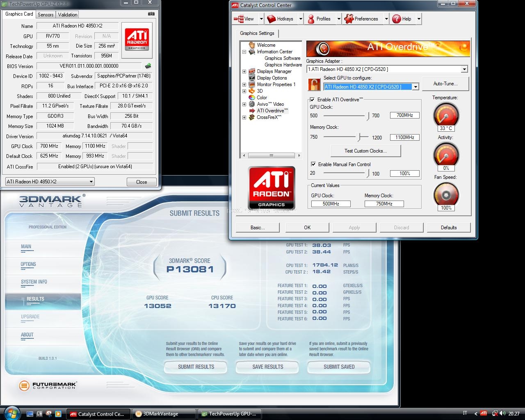Open the Profiles dropdown arrow
The height and width of the screenshot is (420, 525).
pos(339,19)
